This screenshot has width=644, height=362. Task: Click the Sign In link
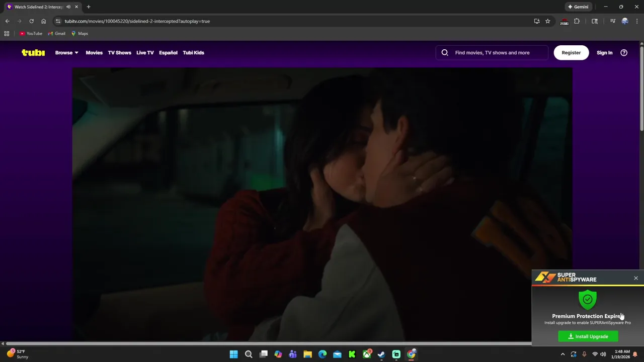(604, 52)
